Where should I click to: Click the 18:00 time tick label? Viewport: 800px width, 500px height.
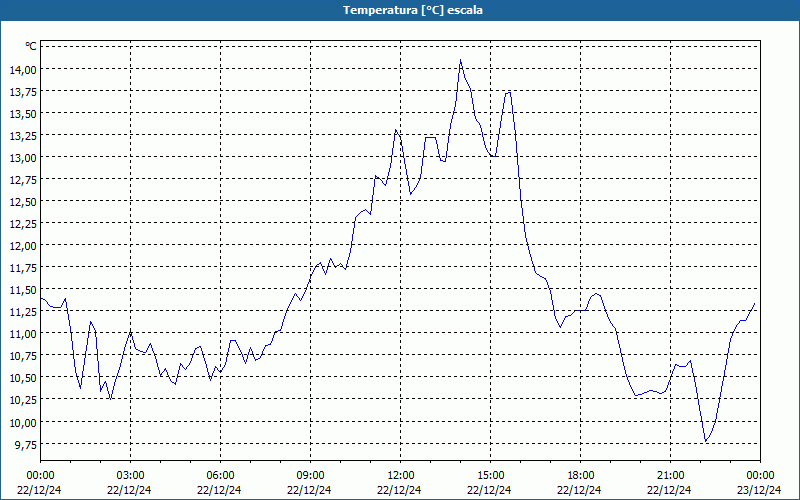[x=580, y=476]
